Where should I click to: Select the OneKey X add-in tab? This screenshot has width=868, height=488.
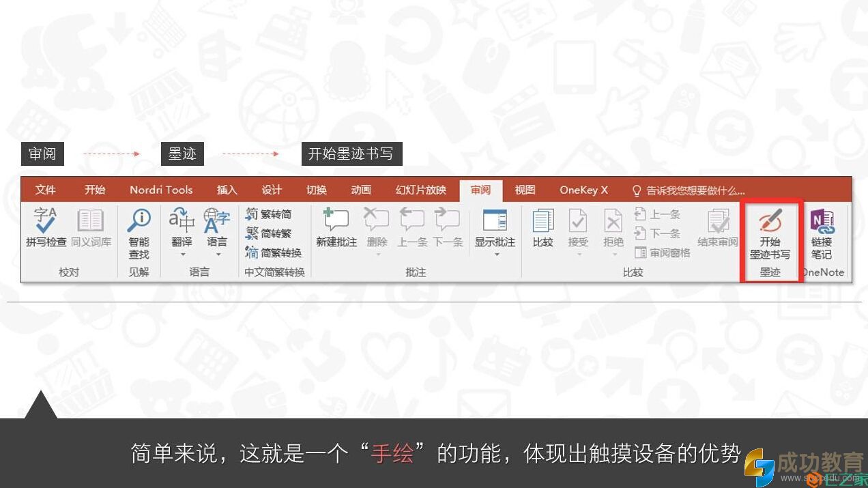583,190
